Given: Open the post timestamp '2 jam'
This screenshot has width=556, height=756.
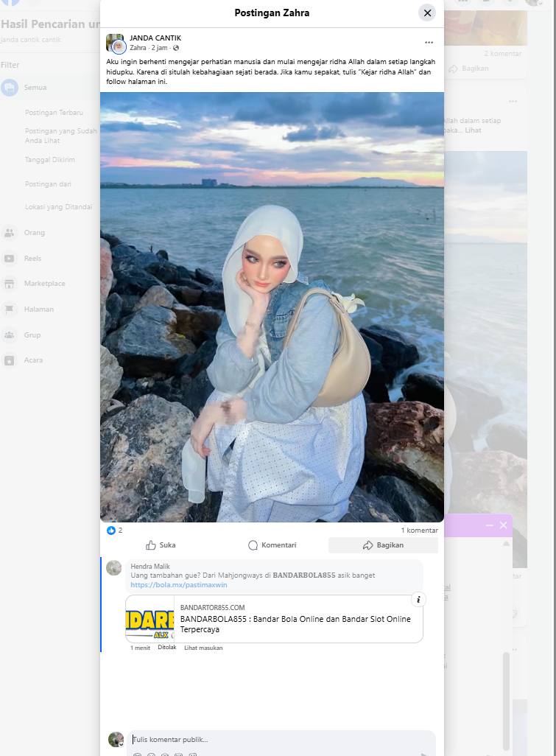Looking at the screenshot, I should (160, 48).
